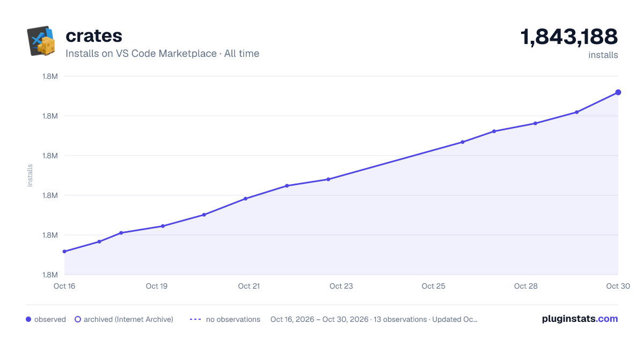Click the 'installs' label under the total count
The image size is (644, 338).
click(603, 55)
